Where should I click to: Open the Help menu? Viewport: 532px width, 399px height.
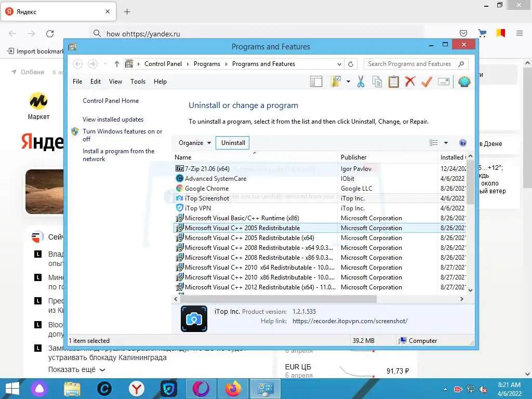(160, 82)
